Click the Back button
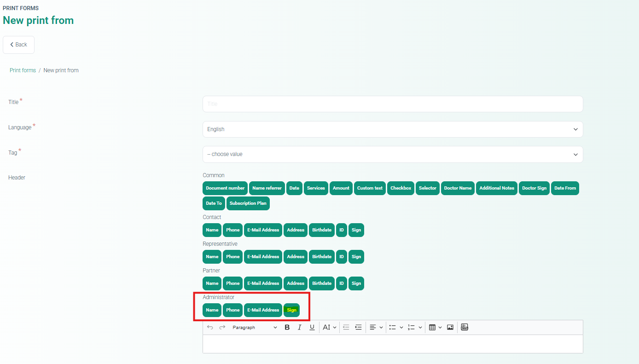The image size is (639, 364). point(18,45)
